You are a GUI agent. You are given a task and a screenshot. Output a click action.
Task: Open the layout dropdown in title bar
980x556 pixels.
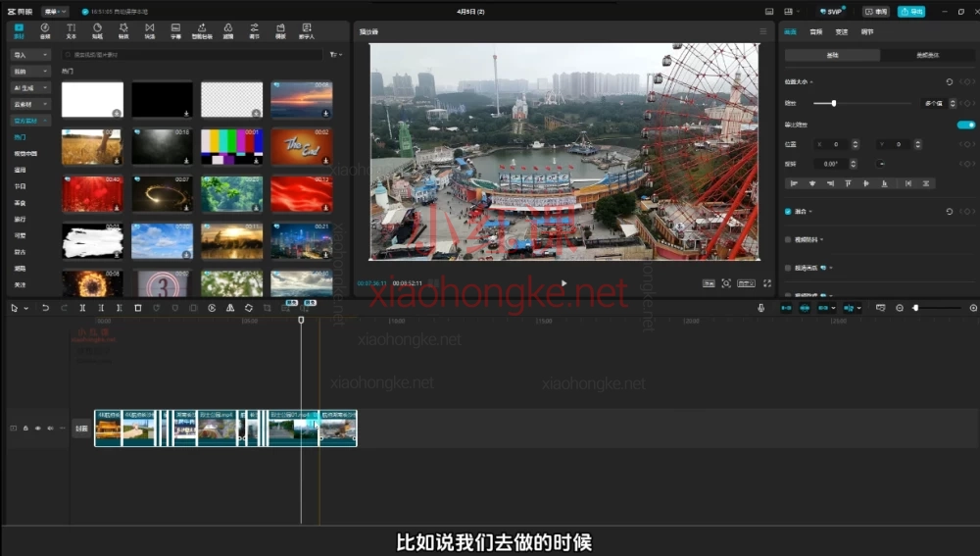click(x=792, y=11)
